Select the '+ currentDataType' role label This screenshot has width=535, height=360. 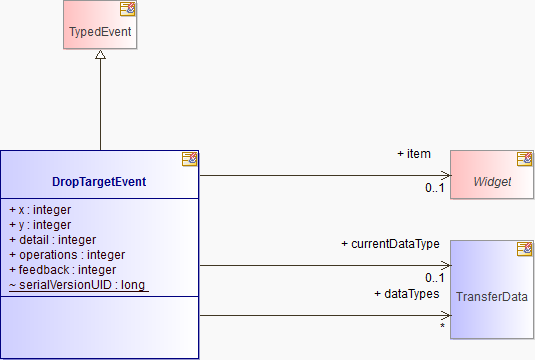pyautogui.click(x=390, y=244)
